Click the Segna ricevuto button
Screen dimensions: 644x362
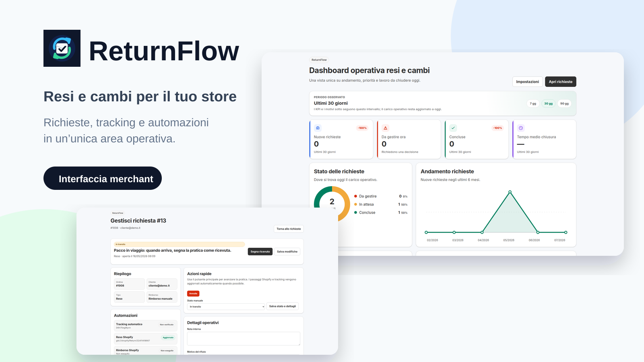[x=260, y=251]
